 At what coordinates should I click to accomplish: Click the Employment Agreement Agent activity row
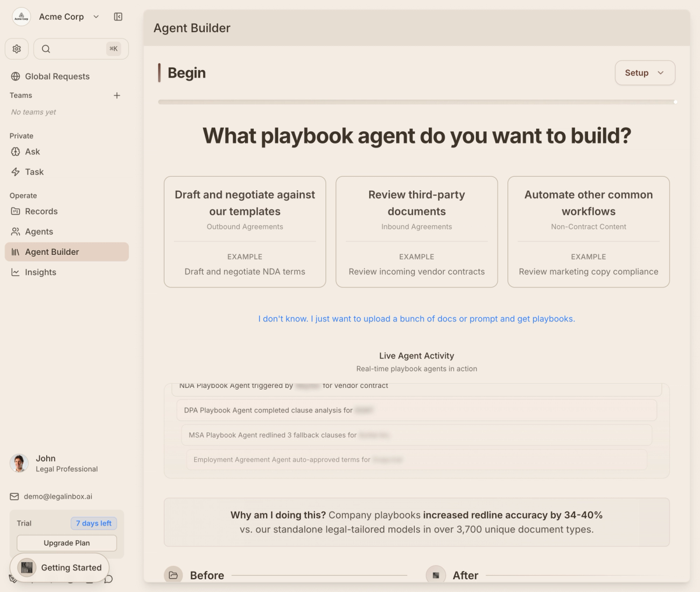coord(416,460)
